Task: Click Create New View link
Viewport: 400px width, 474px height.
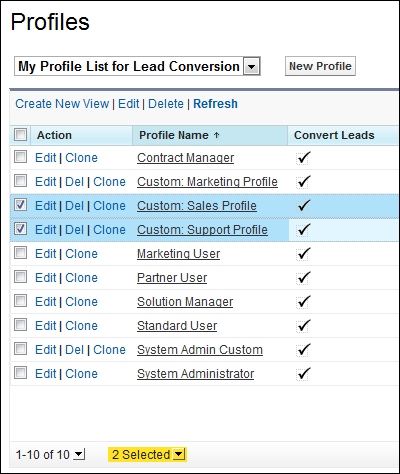Action: pos(62,104)
